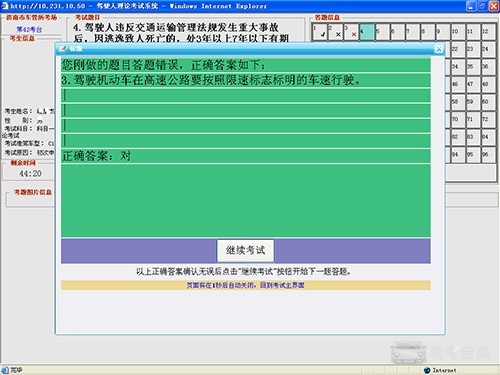Select question 70 cell in answer grid
Viewport: 500px width, 375px height.
tap(459, 120)
